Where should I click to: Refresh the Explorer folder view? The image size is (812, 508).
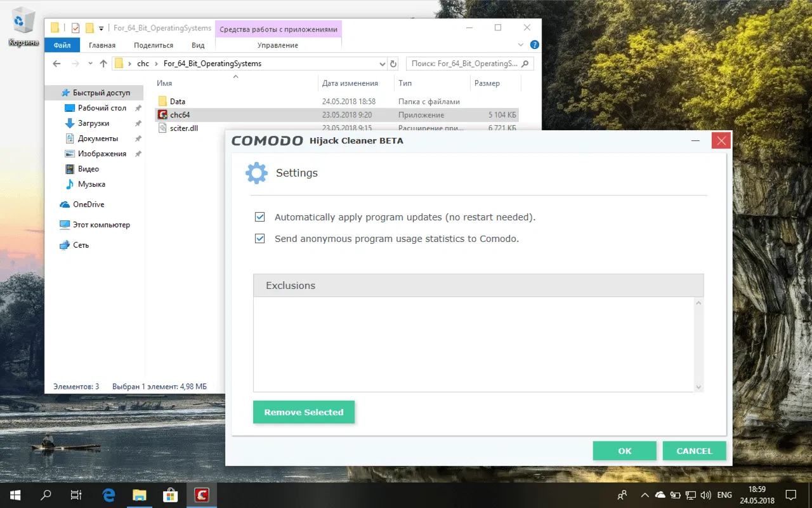393,63
